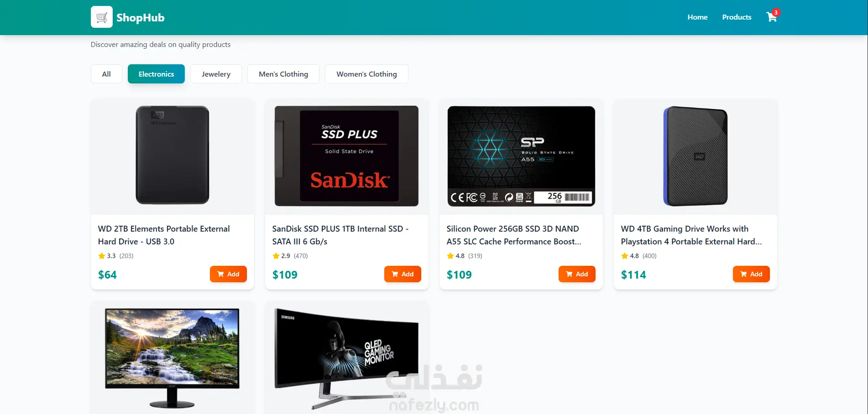The width and height of the screenshot is (868, 414).
Task: Click star rating icon of WD 2TB drive
Action: click(102, 256)
